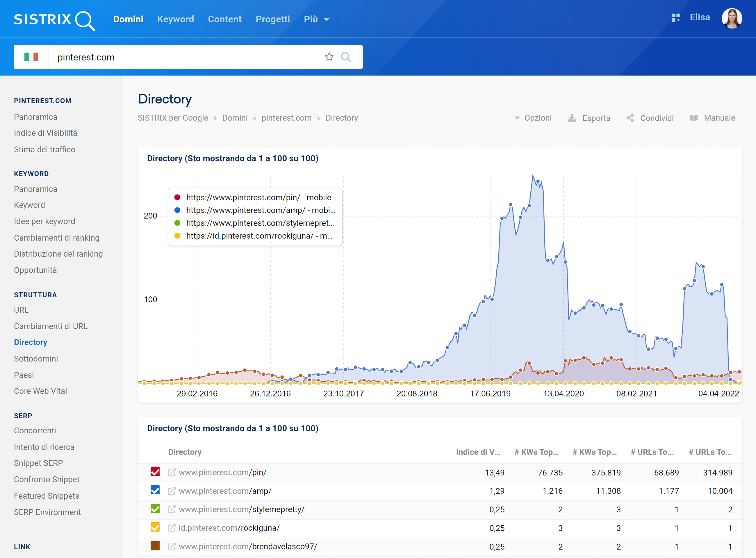Select Directory in the sidebar
The height and width of the screenshot is (558, 756).
click(31, 342)
